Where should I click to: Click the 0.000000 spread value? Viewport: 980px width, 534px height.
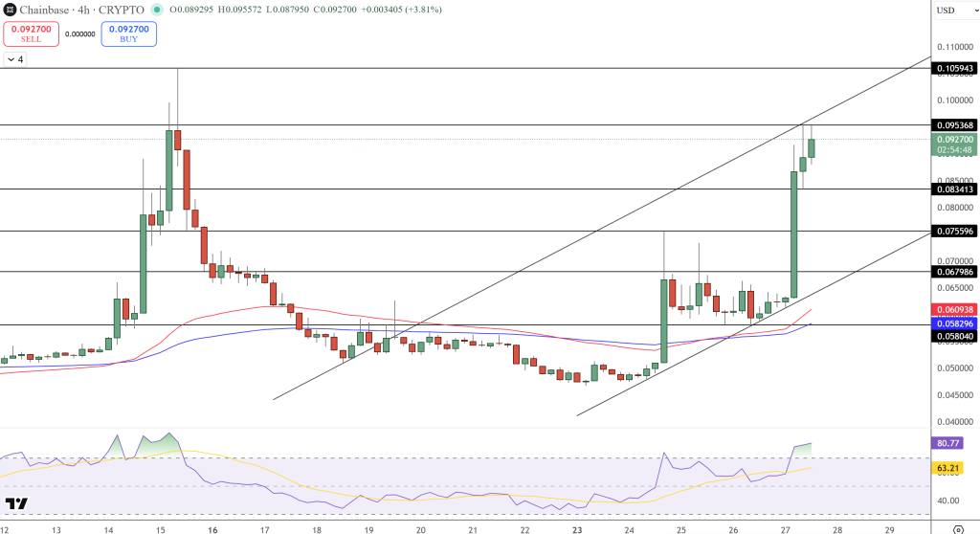(x=80, y=34)
